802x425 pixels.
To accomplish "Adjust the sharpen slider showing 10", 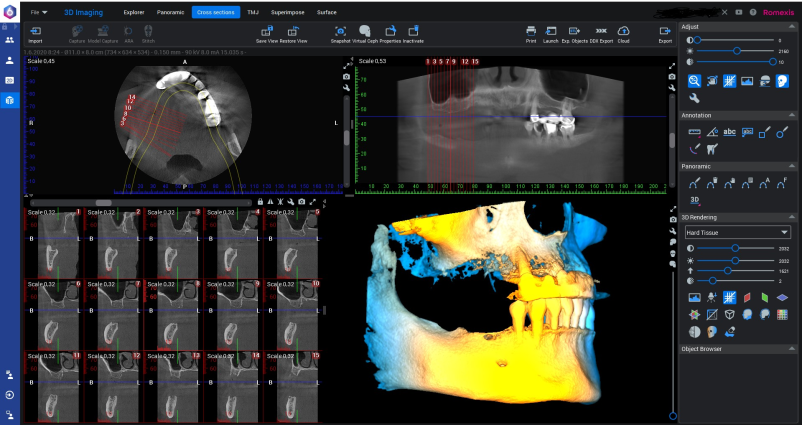I will (735, 61).
